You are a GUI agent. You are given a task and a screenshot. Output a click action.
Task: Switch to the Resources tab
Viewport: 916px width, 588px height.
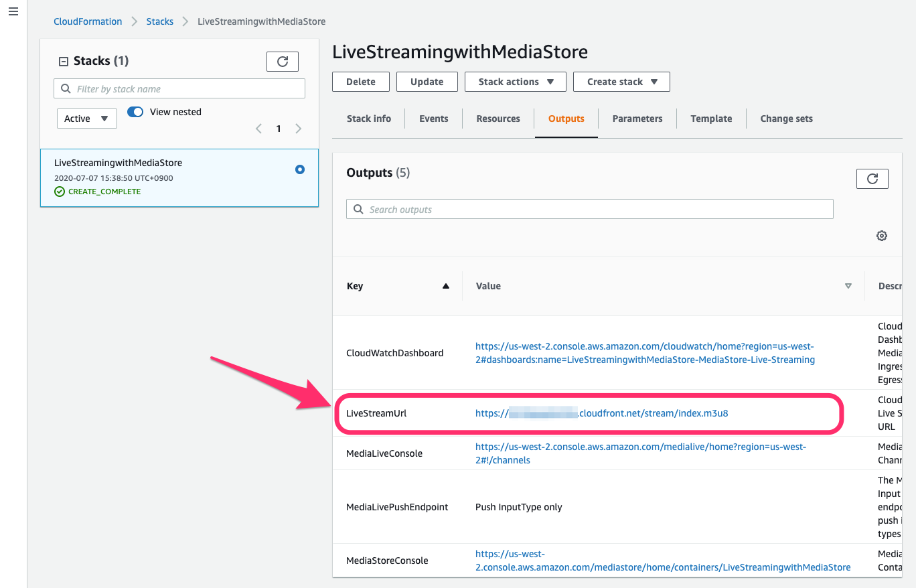click(498, 119)
